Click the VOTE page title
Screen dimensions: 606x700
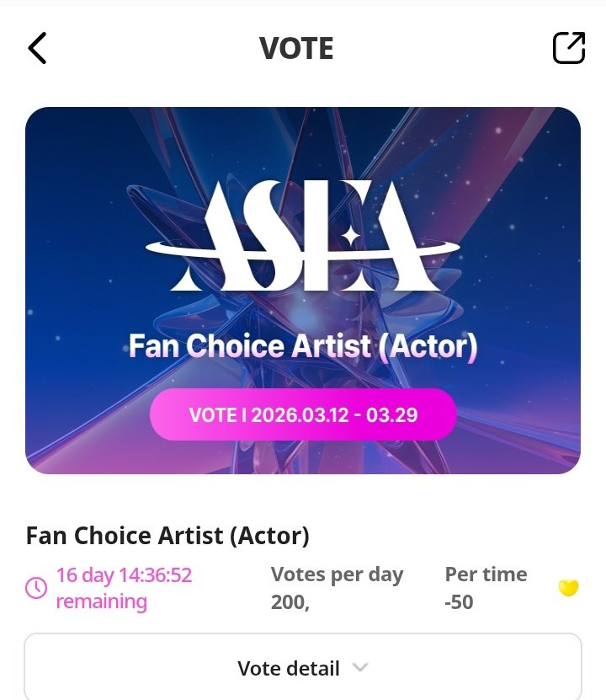pos(296,48)
